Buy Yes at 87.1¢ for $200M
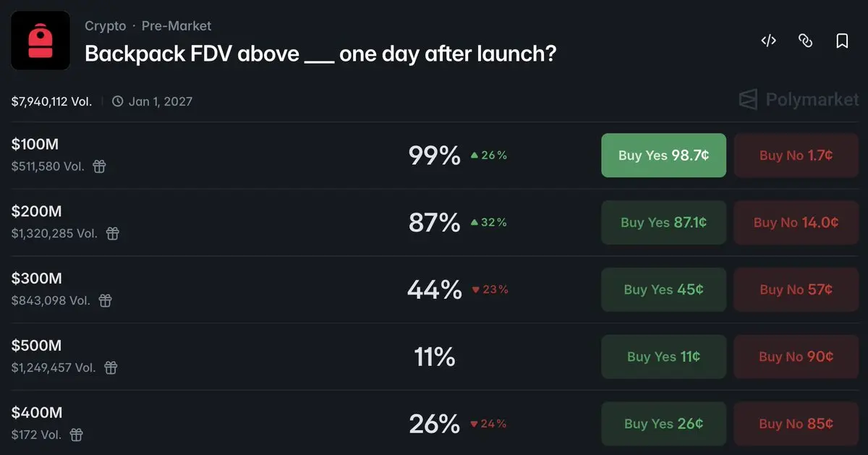This screenshot has height=455, width=868. click(x=663, y=223)
